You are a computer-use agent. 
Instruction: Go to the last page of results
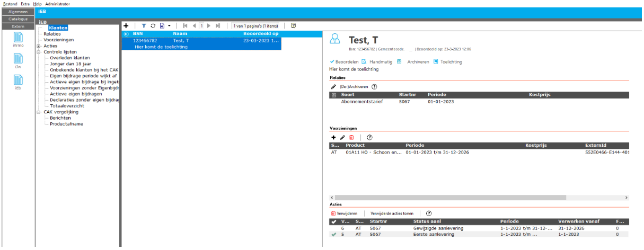click(218, 25)
